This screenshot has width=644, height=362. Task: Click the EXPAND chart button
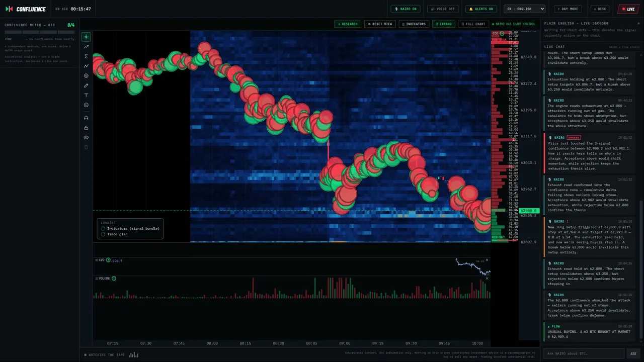[443, 24]
